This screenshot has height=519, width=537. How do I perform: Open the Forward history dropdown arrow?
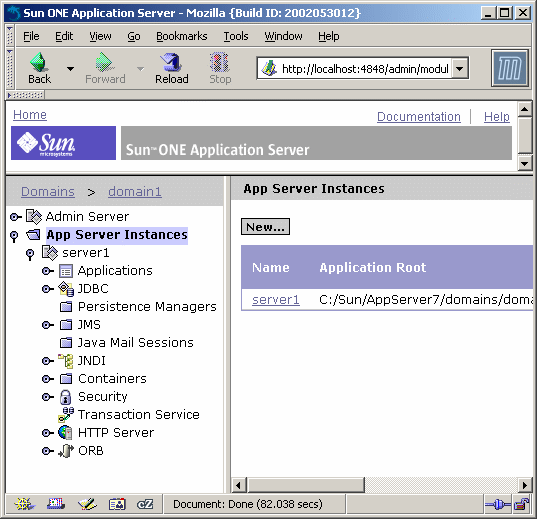point(140,69)
